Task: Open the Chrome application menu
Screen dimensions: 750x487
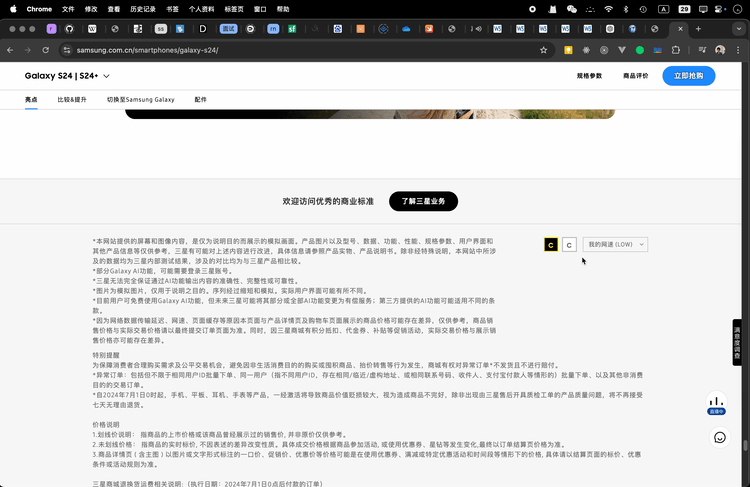Action: point(39,9)
